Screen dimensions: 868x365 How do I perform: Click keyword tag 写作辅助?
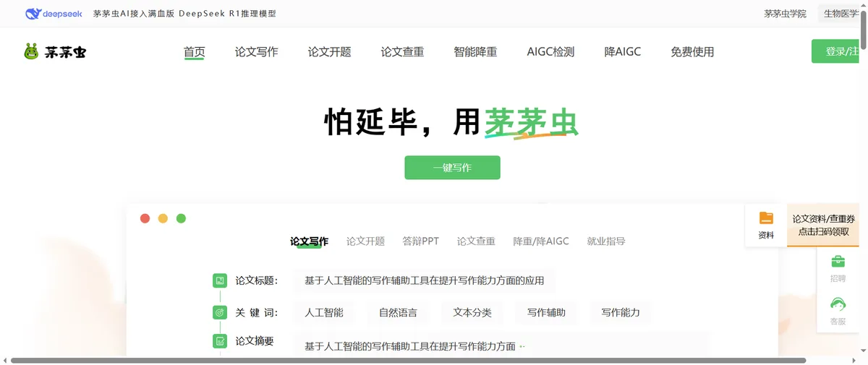[x=546, y=313]
